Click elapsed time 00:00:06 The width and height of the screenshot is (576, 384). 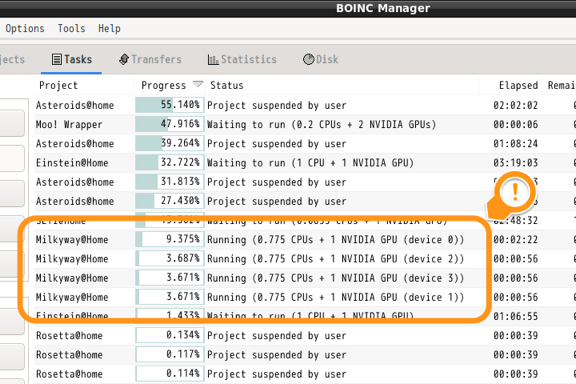pos(515,124)
